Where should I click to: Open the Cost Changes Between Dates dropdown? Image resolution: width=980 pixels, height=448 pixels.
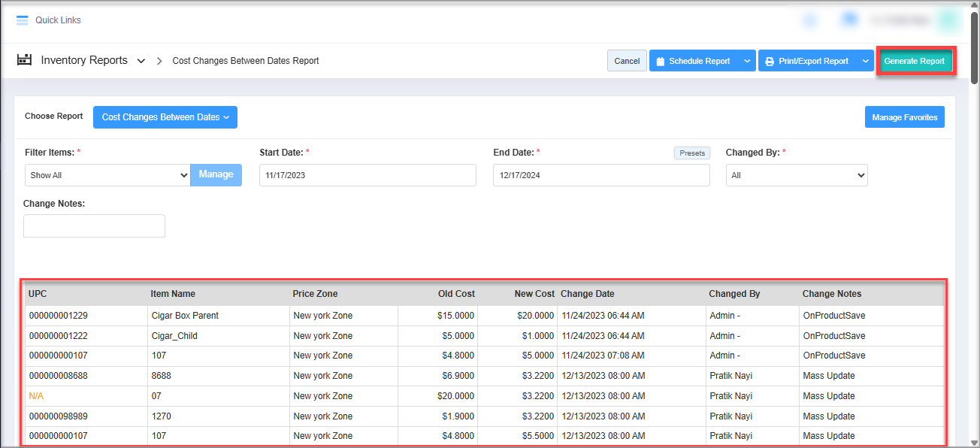coord(165,117)
